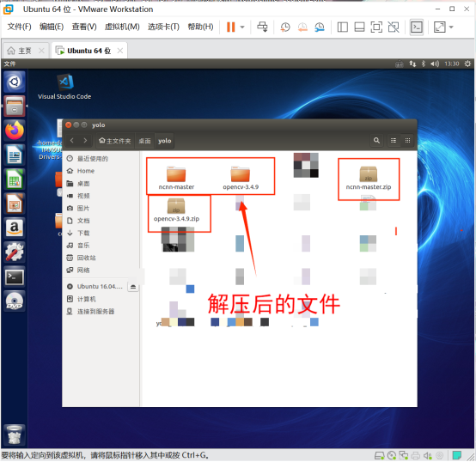Pause the virtual machine
Screen dimensions: 476x462
click(231, 27)
